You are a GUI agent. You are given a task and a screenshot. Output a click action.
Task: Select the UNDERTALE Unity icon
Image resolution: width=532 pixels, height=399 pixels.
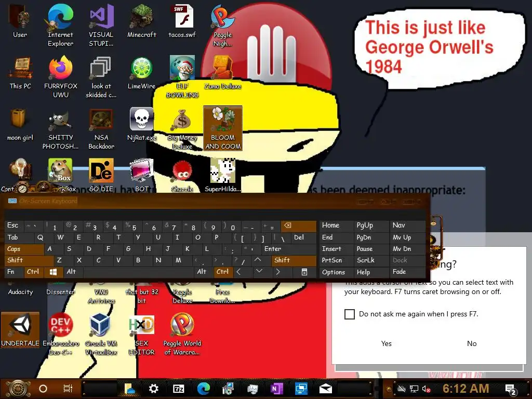(20, 330)
